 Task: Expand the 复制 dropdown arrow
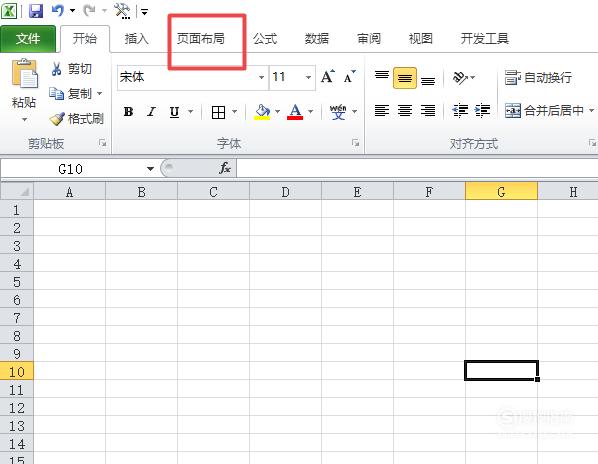point(100,93)
